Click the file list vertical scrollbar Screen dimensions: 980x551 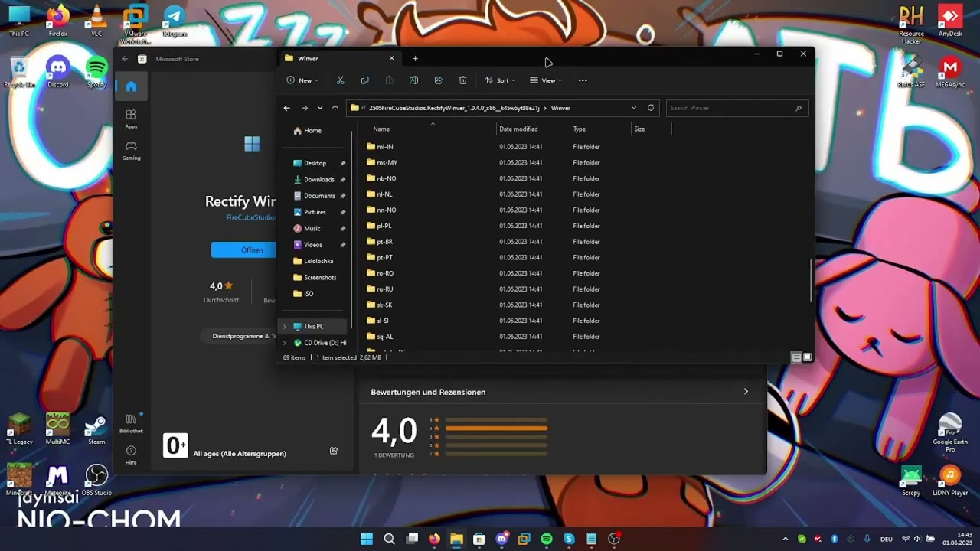point(811,280)
